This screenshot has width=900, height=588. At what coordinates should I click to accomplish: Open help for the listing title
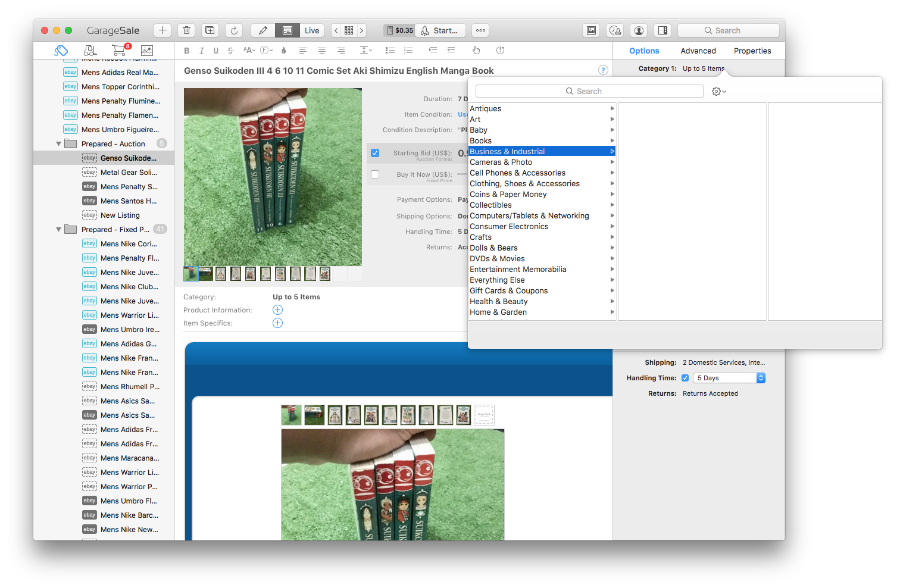pyautogui.click(x=603, y=70)
